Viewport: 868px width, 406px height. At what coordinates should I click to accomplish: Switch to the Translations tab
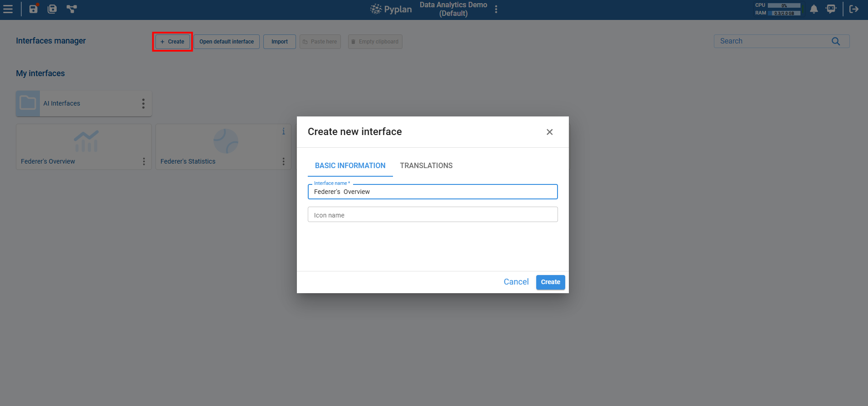(x=426, y=166)
